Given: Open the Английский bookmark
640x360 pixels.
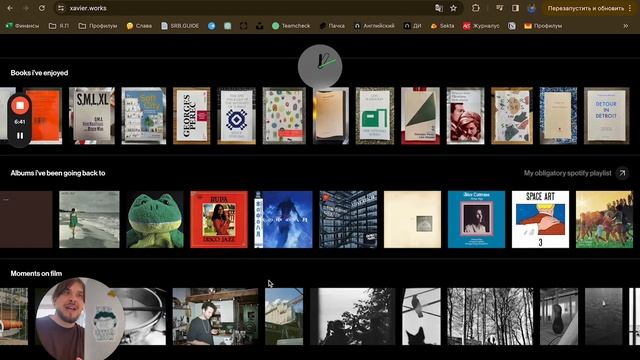Looking at the screenshot, I should (374, 26).
